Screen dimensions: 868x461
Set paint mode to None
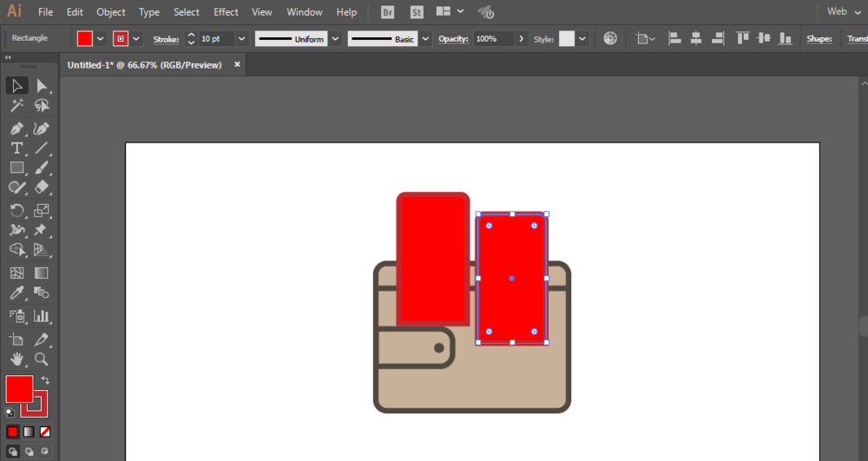pyautogui.click(x=45, y=431)
